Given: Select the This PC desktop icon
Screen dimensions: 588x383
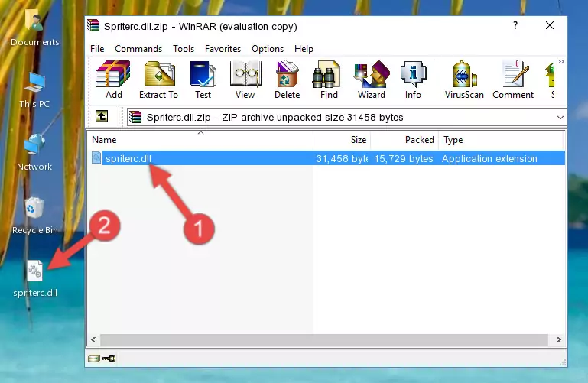Looking at the screenshot, I should 34,90.
